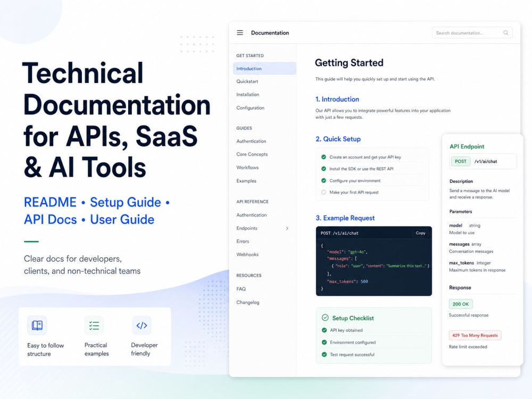The height and width of the screenshot is (399, 532).
Task: Click the 200 OK response badge
Action: 460,304
